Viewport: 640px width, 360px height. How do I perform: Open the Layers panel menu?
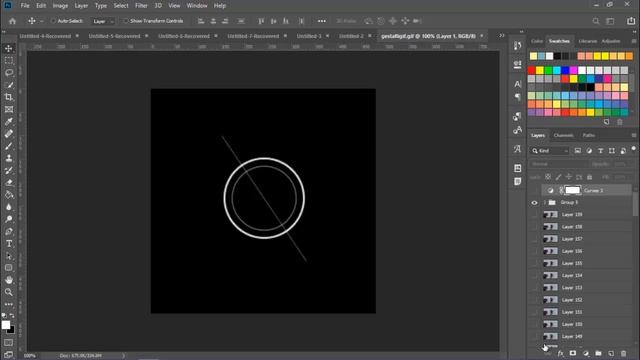point(633,135)
